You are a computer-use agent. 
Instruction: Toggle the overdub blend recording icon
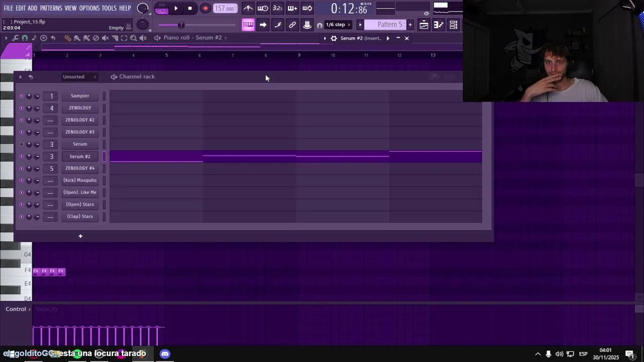coord(292,8)
